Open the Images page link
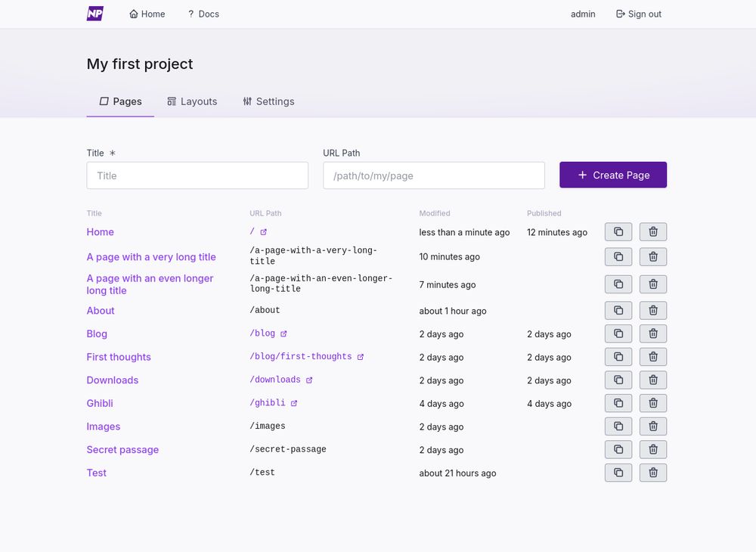 104,426
